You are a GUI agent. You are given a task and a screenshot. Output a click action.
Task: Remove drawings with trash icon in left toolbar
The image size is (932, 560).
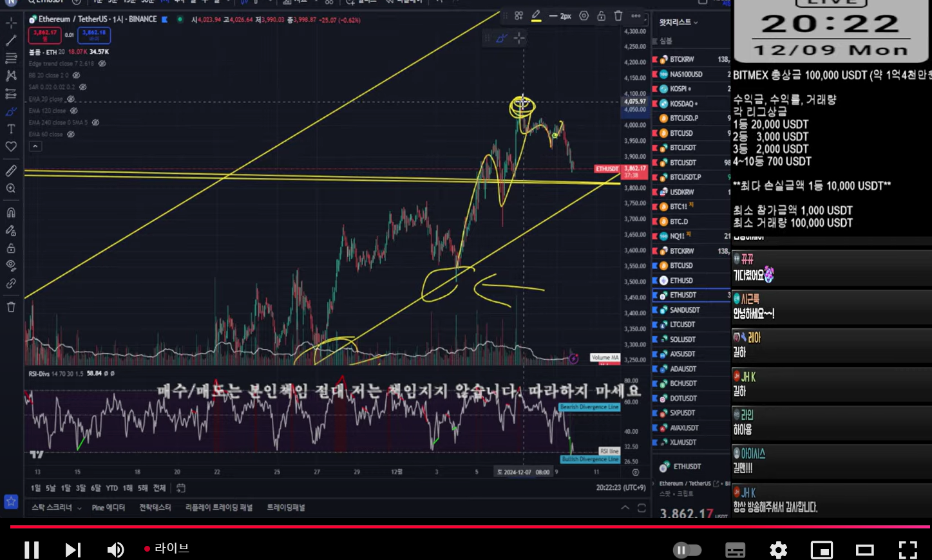pos(11,307)
